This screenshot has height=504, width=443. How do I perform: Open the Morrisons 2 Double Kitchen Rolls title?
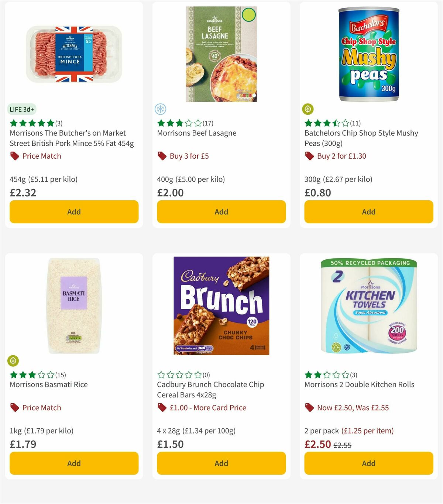coord(359,384)
